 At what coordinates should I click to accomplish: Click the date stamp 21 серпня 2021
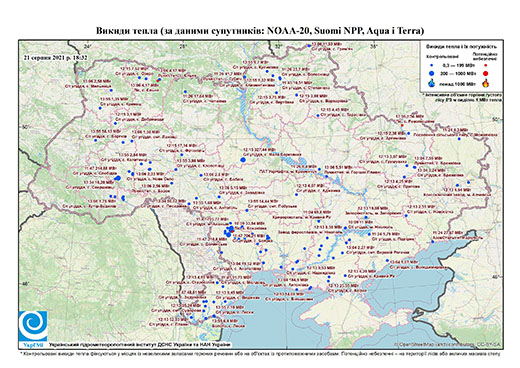pos(55,57)
